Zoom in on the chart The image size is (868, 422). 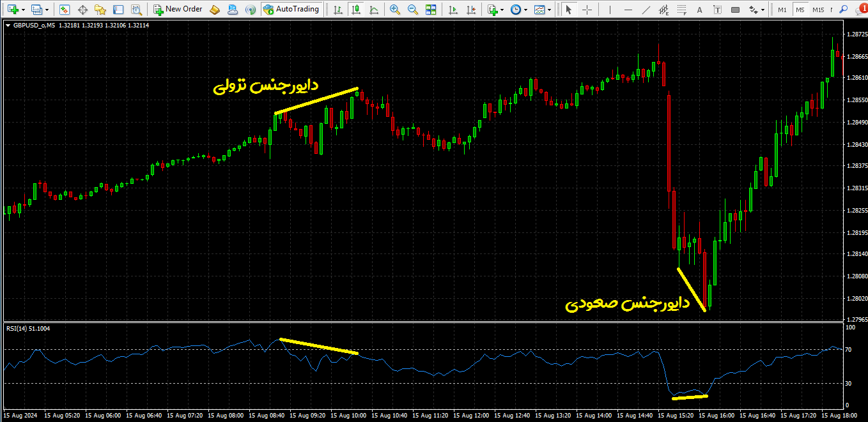pos(395,10)
